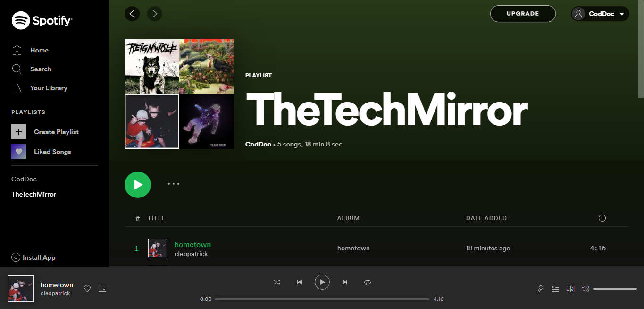Click the Your Library books icon
The image size is (644, 309).
point(17,88)
